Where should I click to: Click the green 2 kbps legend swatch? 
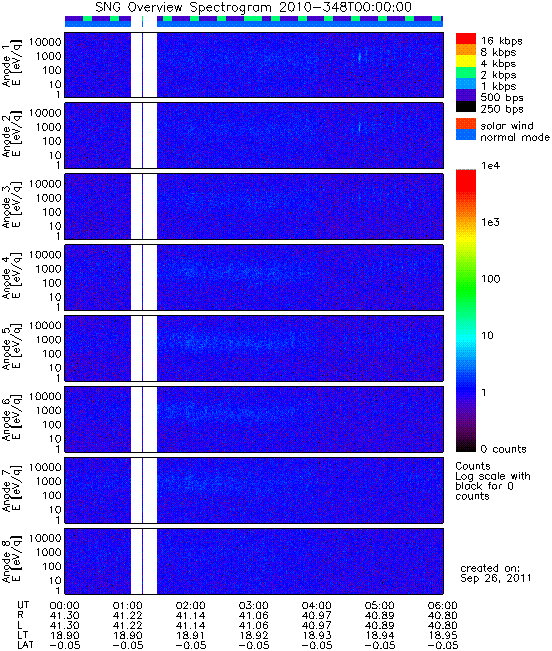(x=466, y=73)
